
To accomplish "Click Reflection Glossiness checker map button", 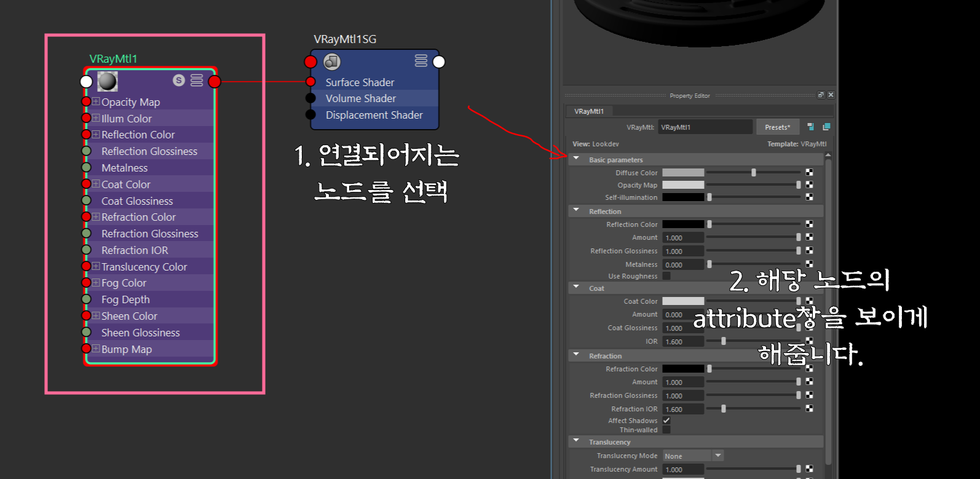I will pyautogui.click(x=809, y=250).
